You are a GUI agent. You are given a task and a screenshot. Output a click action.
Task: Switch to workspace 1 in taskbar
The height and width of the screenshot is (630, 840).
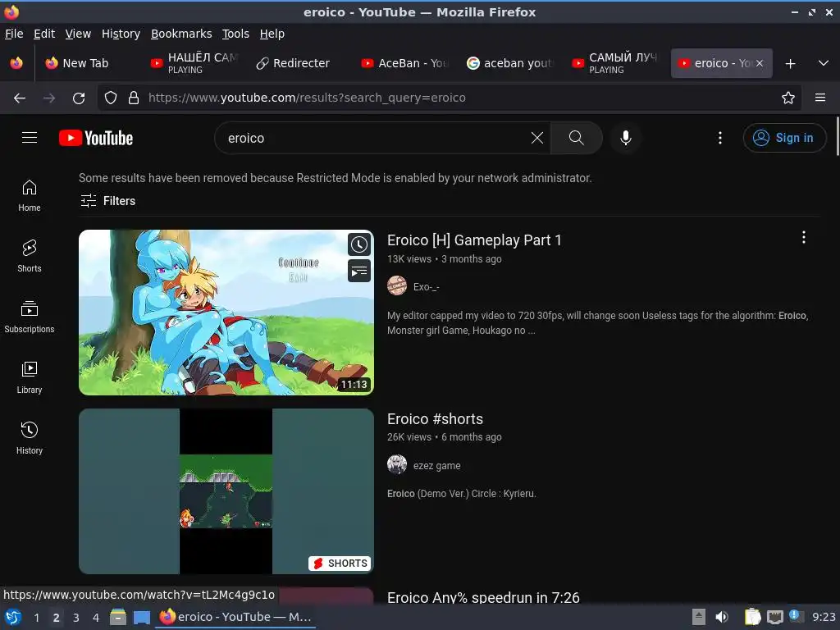click(x=36, y=618)
